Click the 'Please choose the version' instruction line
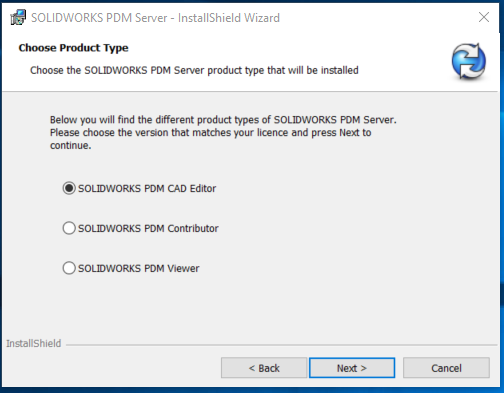The width and height of the screenshot is (504, 393). 211,133
